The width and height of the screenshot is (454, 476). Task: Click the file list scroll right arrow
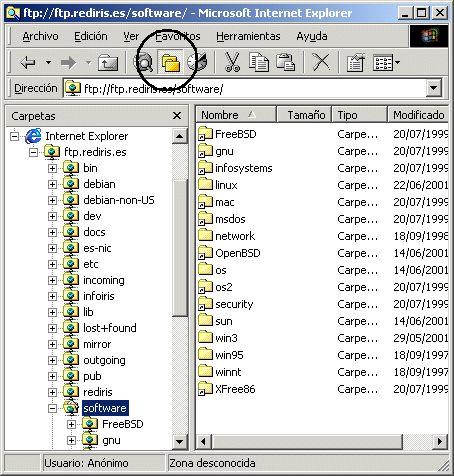point(440,442)
